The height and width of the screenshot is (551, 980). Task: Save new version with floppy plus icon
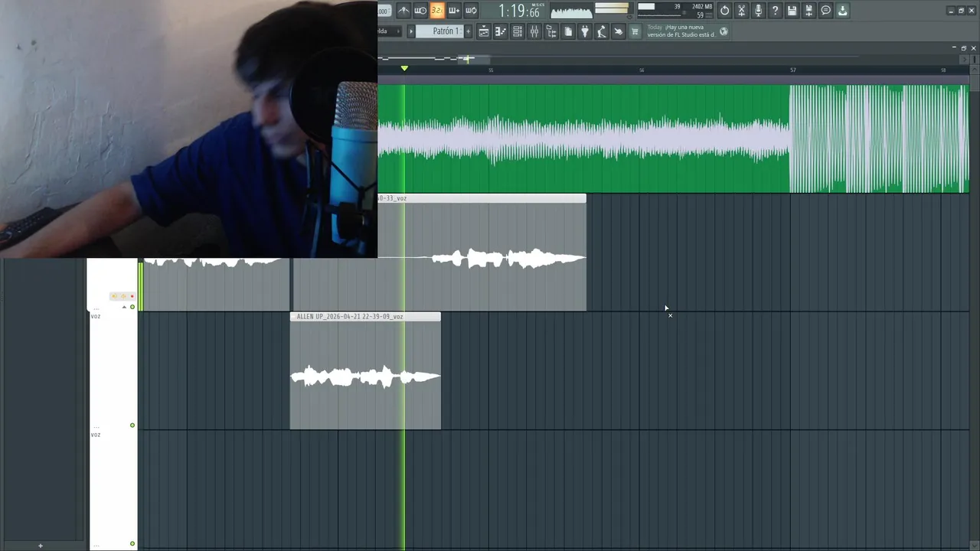pos(809,10)
